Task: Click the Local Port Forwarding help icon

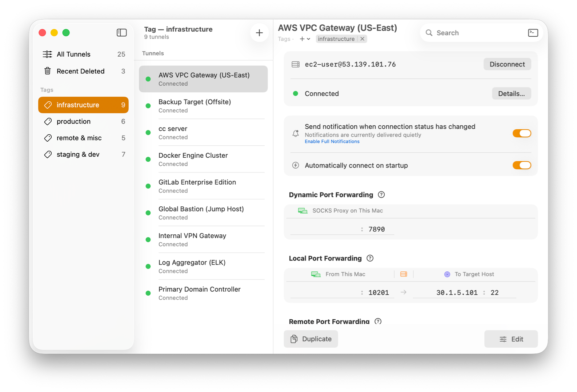Action: coord(370,258)
